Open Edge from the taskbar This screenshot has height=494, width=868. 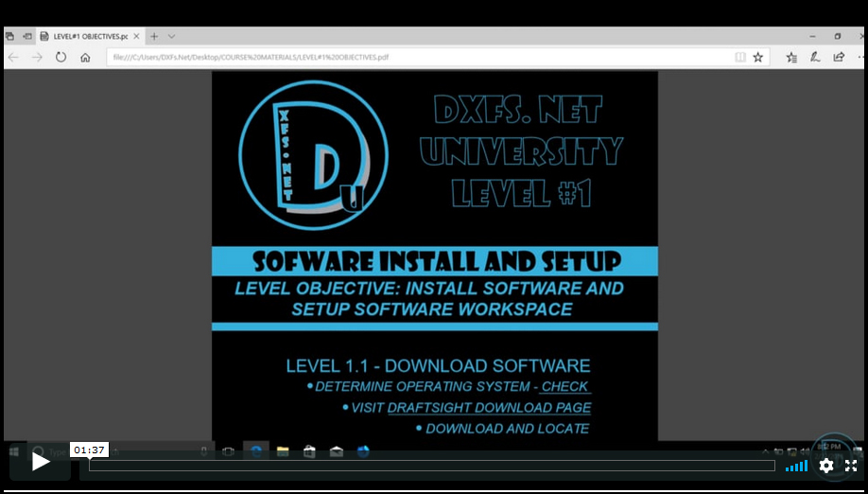click(x=256, y=451)
